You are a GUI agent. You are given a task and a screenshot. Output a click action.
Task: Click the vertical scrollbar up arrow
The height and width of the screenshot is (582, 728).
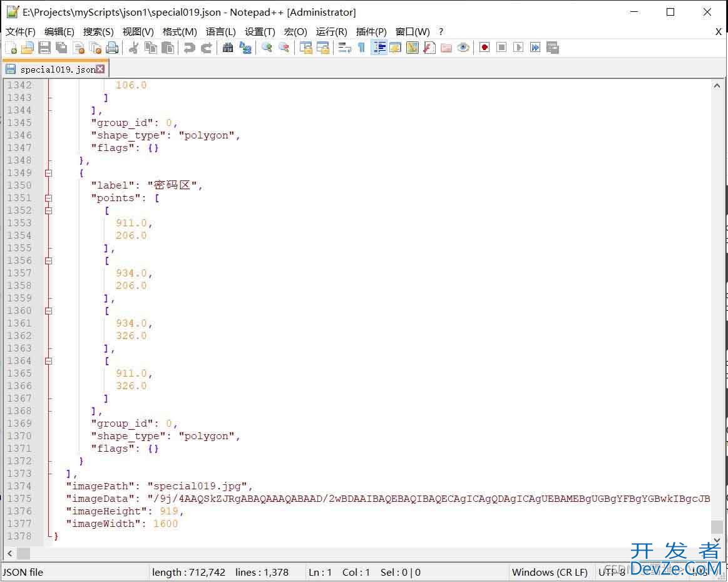[x=716, y=86]
